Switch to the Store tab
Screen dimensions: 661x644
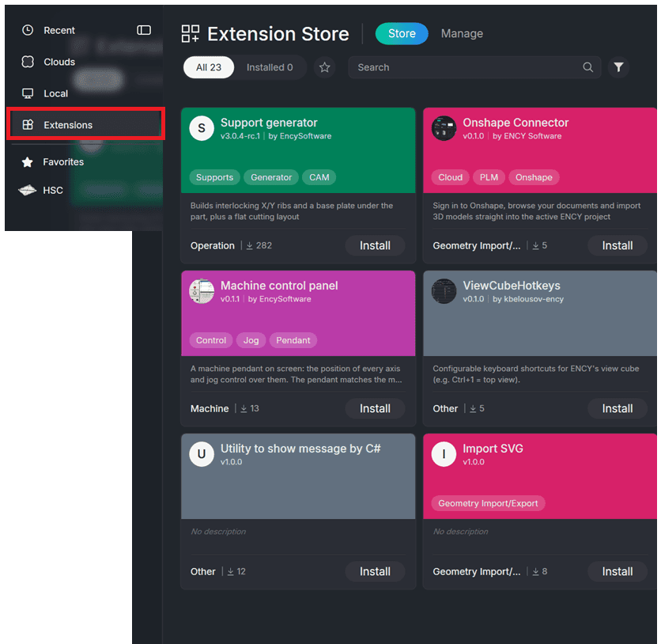tap(402, 33)
